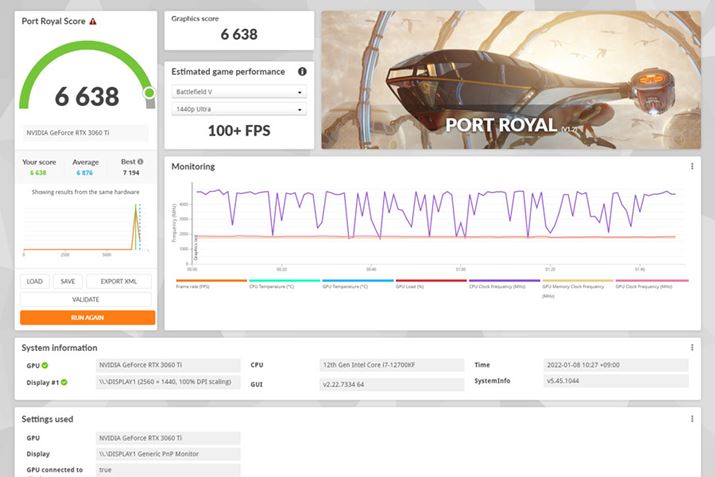Click the 100+ FPS estimate text
The image size is (715, 477).
tap(239, 131)
